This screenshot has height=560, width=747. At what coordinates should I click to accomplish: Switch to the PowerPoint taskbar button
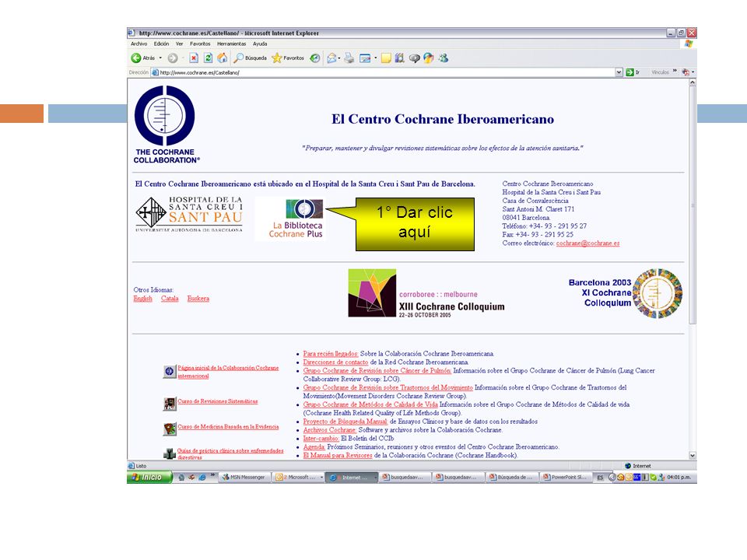[565, 477]
